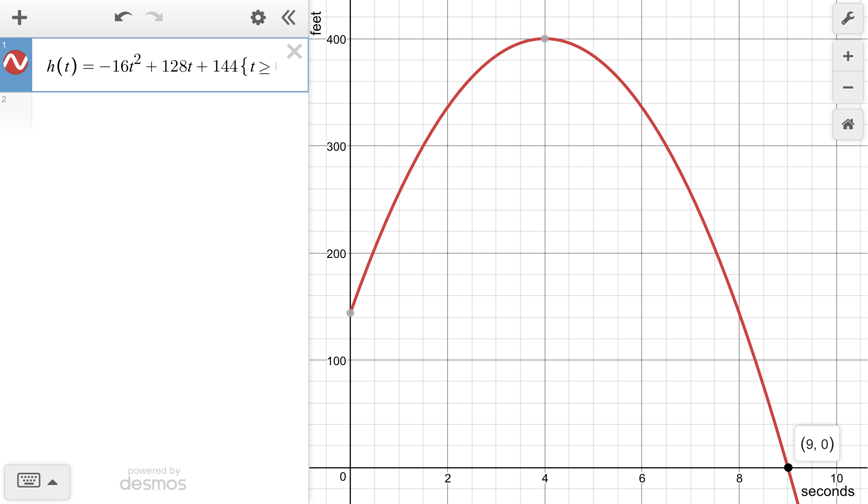This screenshot has height=504, width=868.
Task: Select the black x-intercept point
Action: tap(788, 468)
